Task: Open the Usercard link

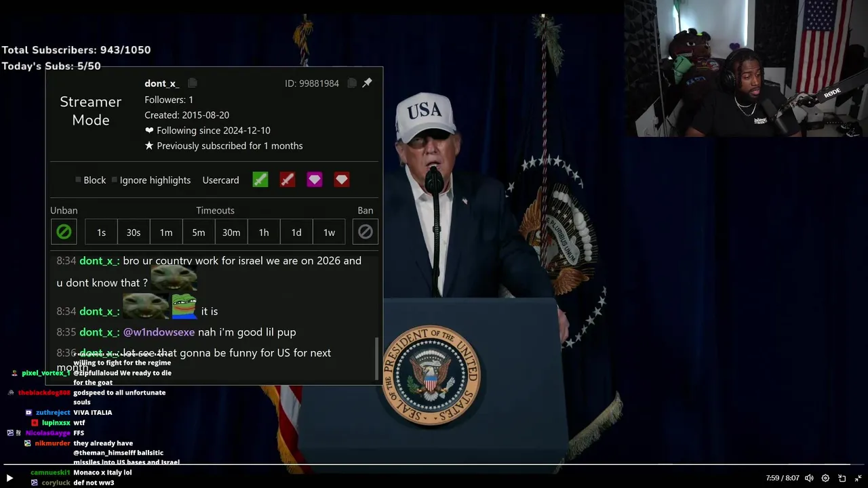Action: pos(220,180)
